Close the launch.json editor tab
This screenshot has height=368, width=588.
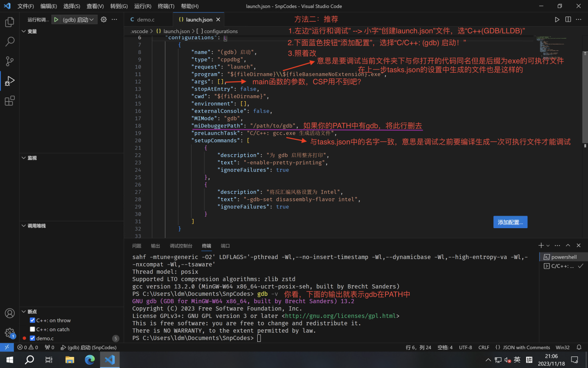coord(218,20)
